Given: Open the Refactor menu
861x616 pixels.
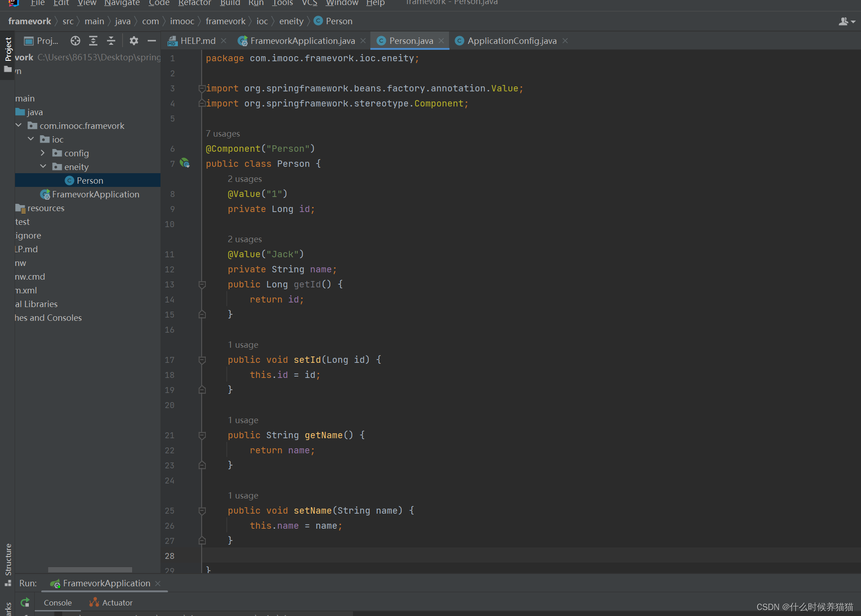Looking at the screenshot, I should pyautogui.click(x=194, y=3).
